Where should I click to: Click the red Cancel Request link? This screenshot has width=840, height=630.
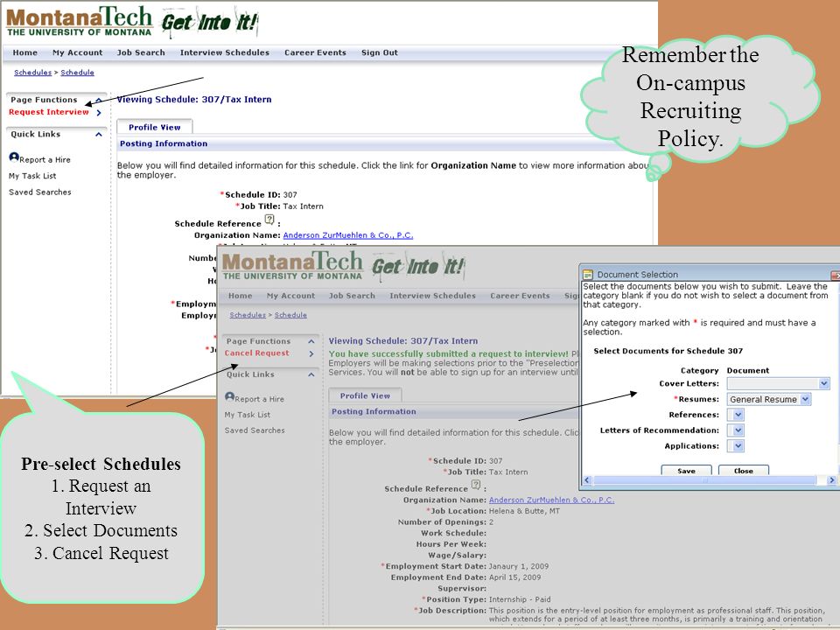tap(256, 353)
